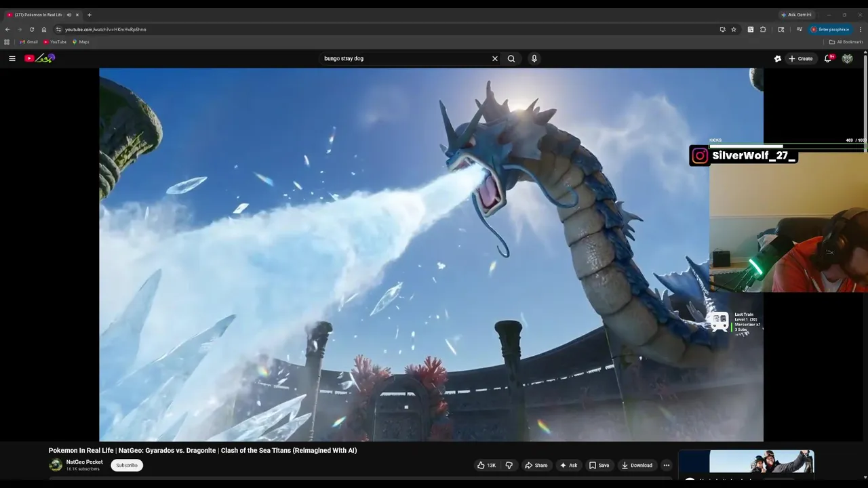This screenshot has width=868, height=488.
Task: Dislike the Gyarados vs. Dragonite video
Action: tap(509, 465)
